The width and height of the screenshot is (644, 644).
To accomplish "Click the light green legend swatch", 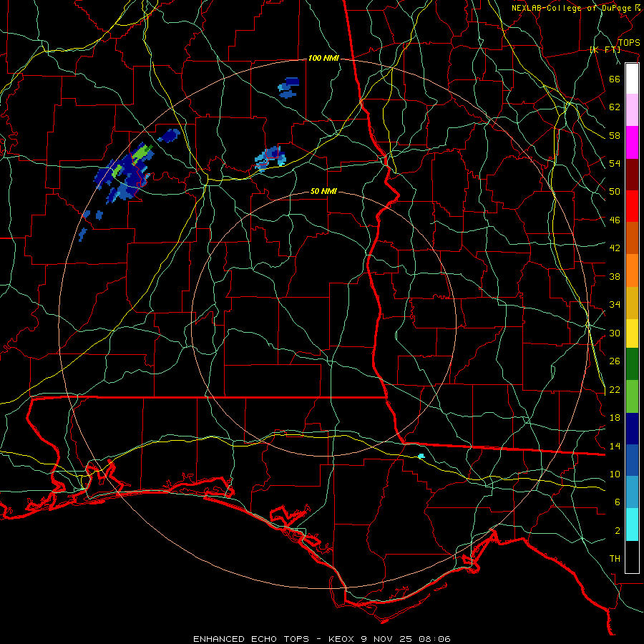I will (x=632, y=396).
